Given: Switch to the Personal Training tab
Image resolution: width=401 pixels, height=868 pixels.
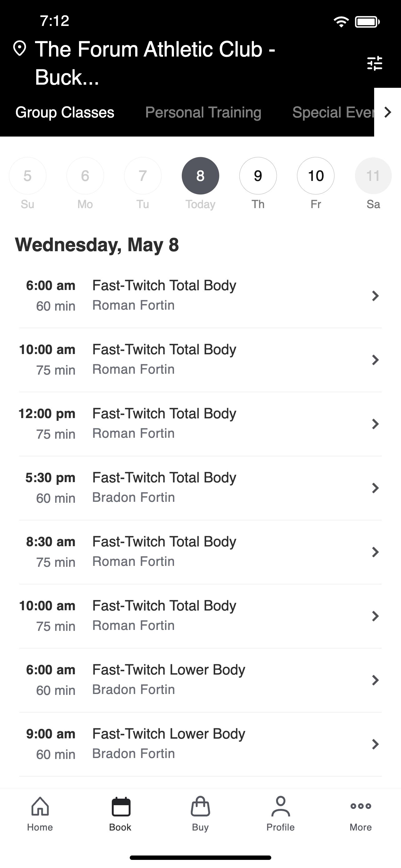Looking at the screenshot, I should [203, 112].
